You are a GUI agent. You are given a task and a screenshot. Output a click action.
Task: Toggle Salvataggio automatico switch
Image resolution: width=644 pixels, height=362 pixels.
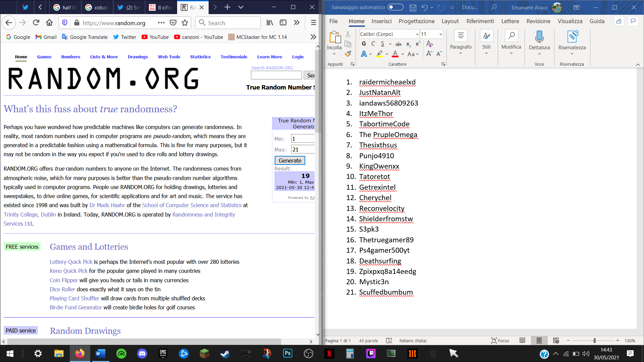[395, 7]
